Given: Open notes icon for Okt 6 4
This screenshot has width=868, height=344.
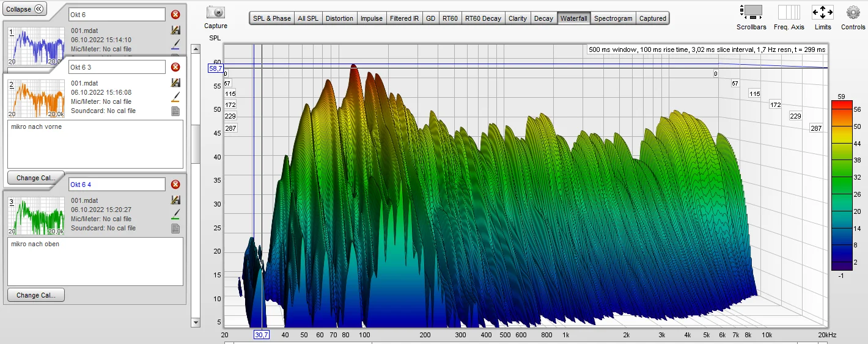Looking at the screenshot, I should [x=175, y=229].
